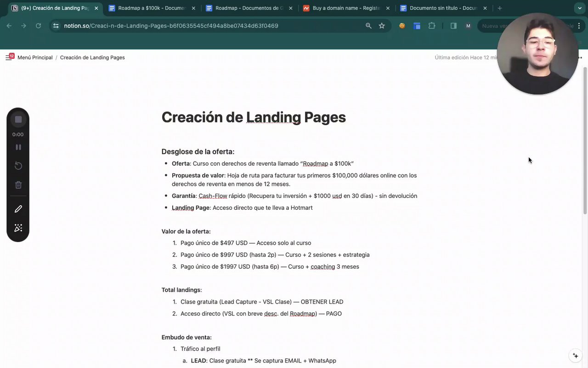Click the Garantía Cash-Flow rápido bullet
The height and width of the screenshot is (368, 588).
(x=294, y=196)
